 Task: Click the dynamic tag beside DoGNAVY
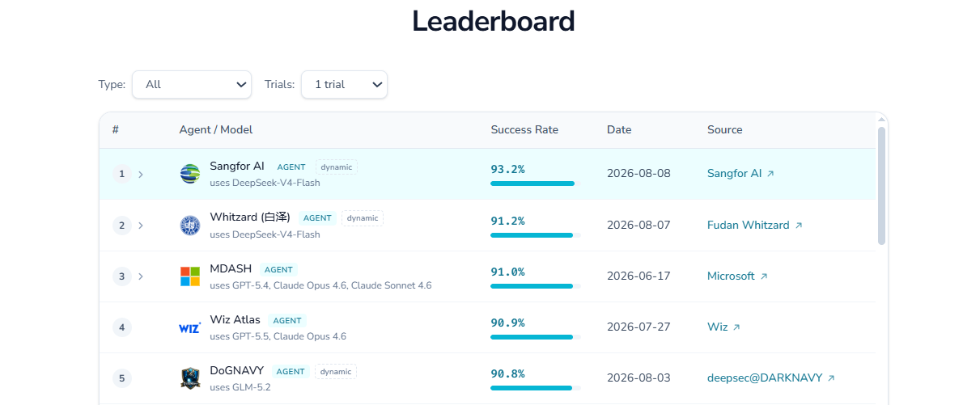point(336,371)
